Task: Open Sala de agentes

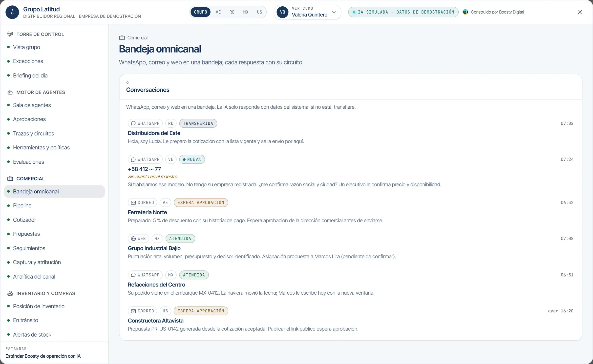Action: click(x=54, y=105)
